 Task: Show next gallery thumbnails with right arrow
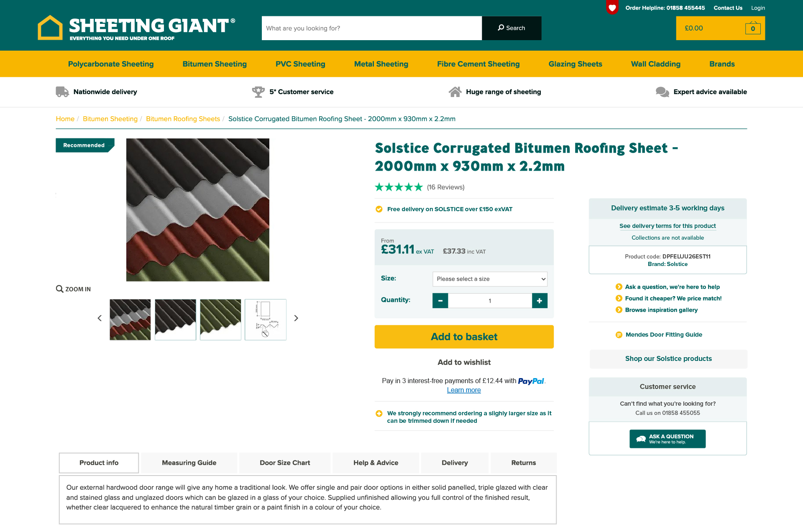(x=296, y=318)
